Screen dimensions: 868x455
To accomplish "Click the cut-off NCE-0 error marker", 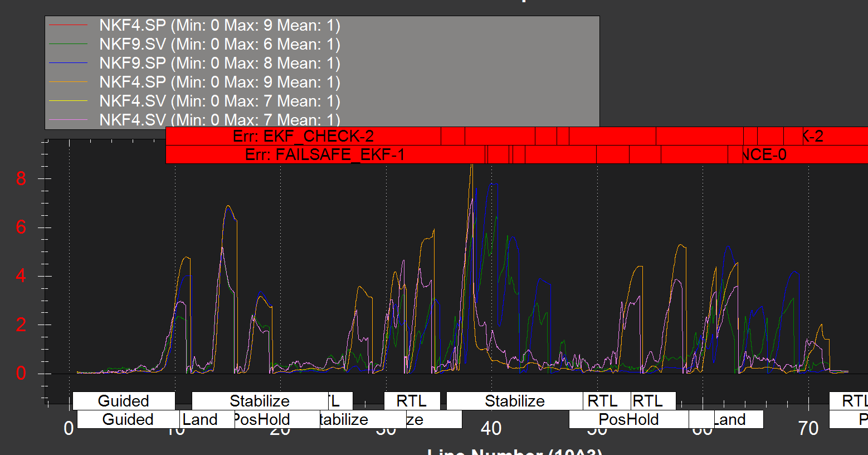I will [x=763, y=154].
